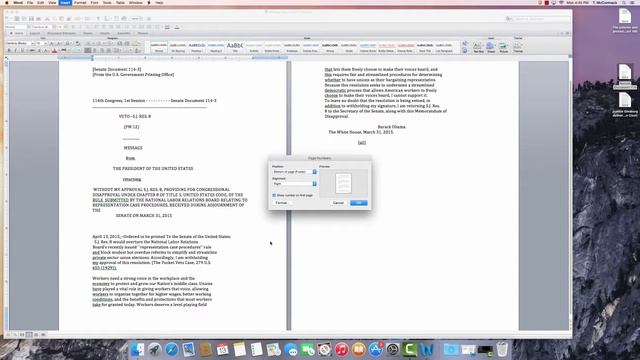Click the "Barack Obama." signature text
The height and width of the screenshot is (360, 640).
point(392,127)
